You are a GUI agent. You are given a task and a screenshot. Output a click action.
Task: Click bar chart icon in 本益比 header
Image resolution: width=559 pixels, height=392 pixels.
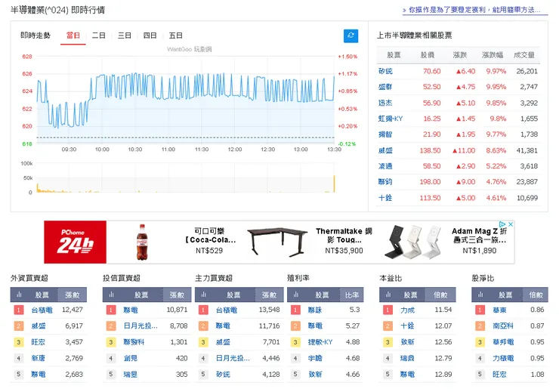(388, 295)
